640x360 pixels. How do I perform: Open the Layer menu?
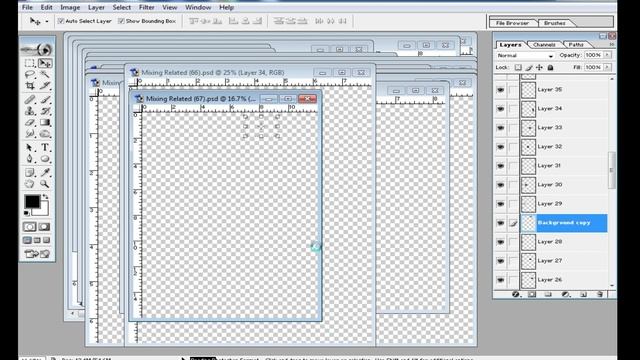pyautogui.click(x=96, y=7)
